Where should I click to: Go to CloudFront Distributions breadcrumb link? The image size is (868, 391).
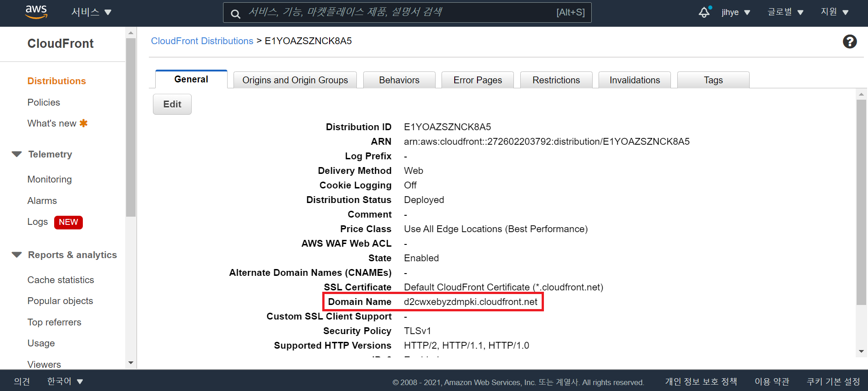pyautogui.click(x=202, y=41)
